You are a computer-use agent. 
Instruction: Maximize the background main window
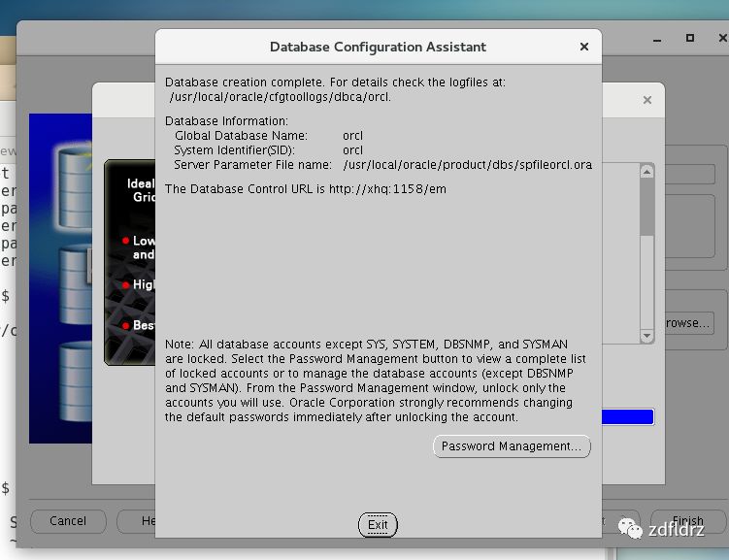tap(690, 38)
